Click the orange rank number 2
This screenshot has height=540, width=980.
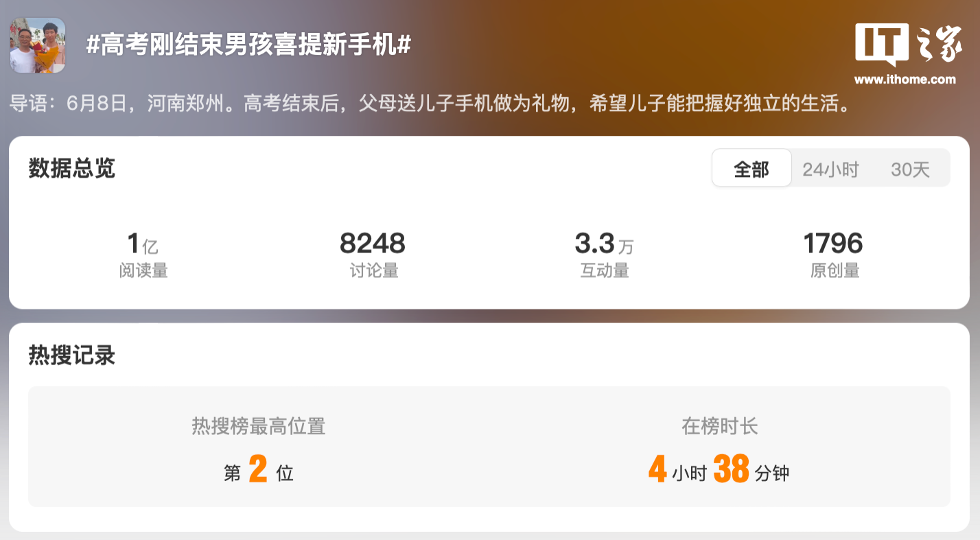(258, 470)
